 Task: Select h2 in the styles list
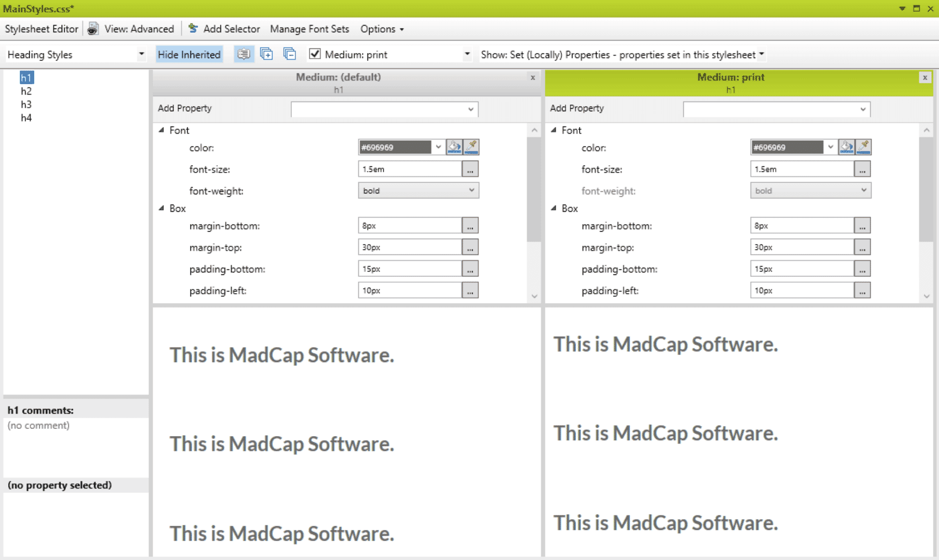(x=27, y=91)
